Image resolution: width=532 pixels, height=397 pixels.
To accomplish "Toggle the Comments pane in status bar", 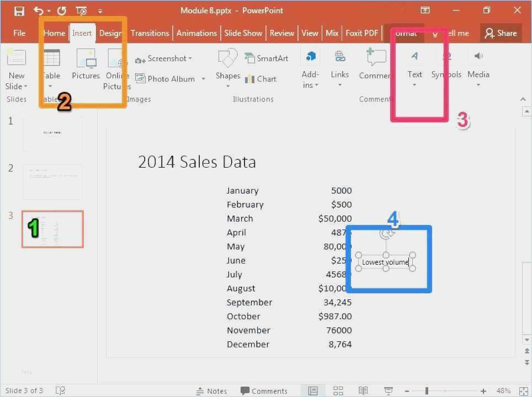I will coord(264,391).
